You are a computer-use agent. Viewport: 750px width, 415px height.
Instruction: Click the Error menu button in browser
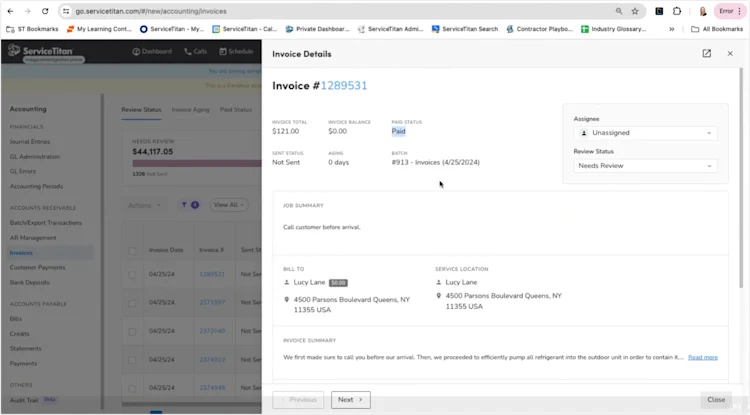730,11
